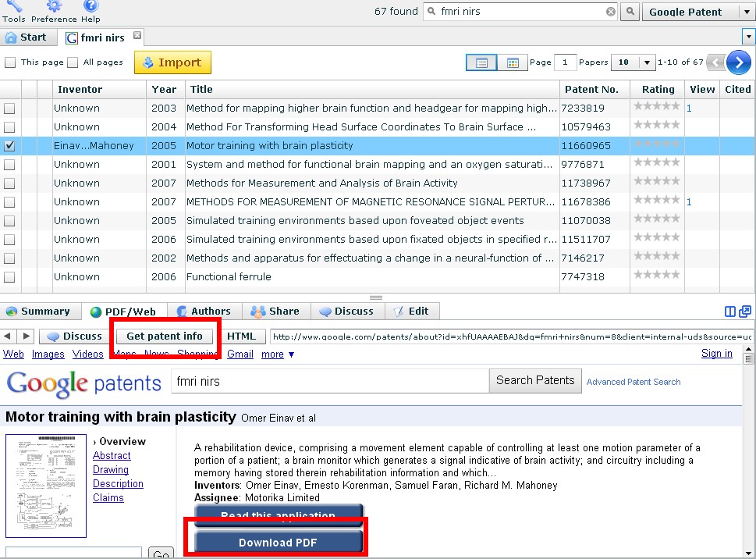Click the Download PDF button
The height and width of the screenshot is (559, 756).
[279, 543]
